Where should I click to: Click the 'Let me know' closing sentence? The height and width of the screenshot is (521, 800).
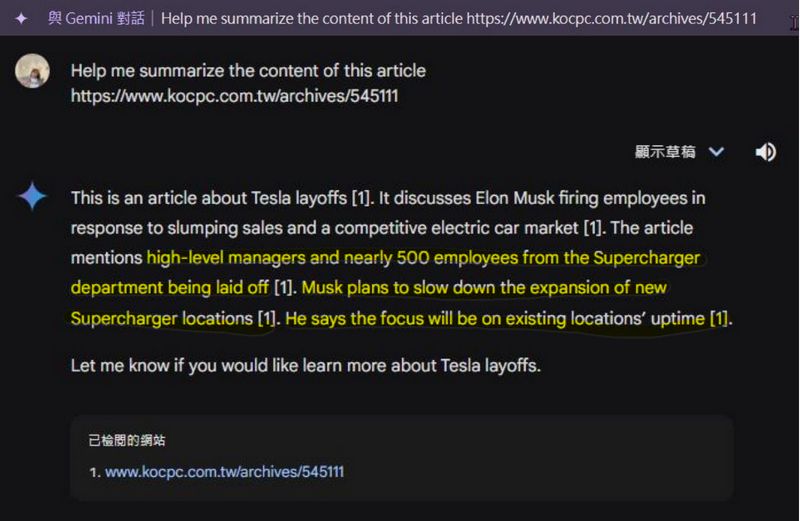(x=306, y=365)
